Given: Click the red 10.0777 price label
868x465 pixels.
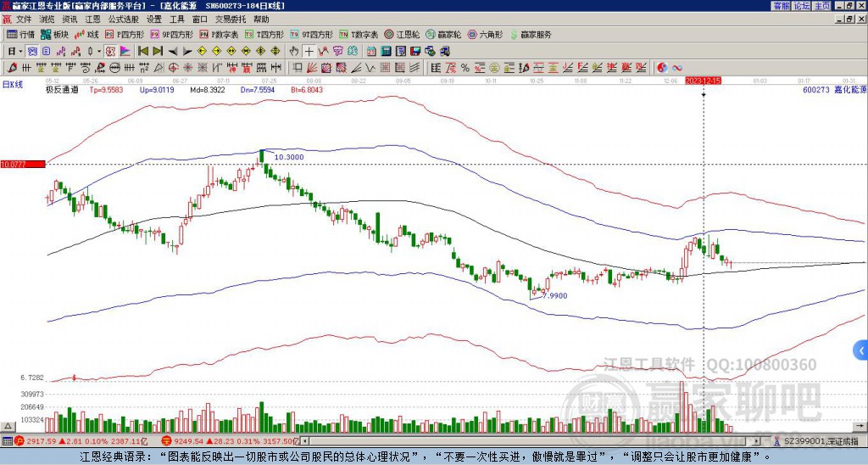Looking at the screenshot, I should coord(23,164).
